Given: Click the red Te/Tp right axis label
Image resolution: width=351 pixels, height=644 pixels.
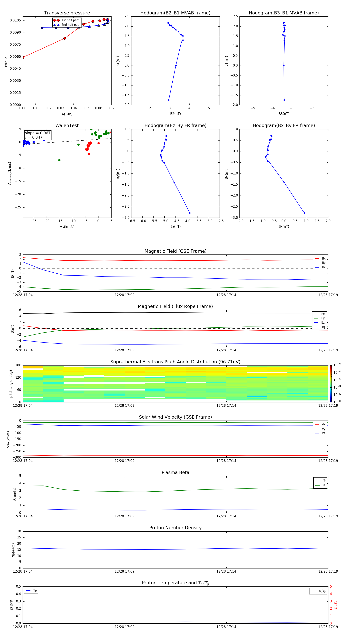Looking at the screenshot, I should click(x=336, y=605).
